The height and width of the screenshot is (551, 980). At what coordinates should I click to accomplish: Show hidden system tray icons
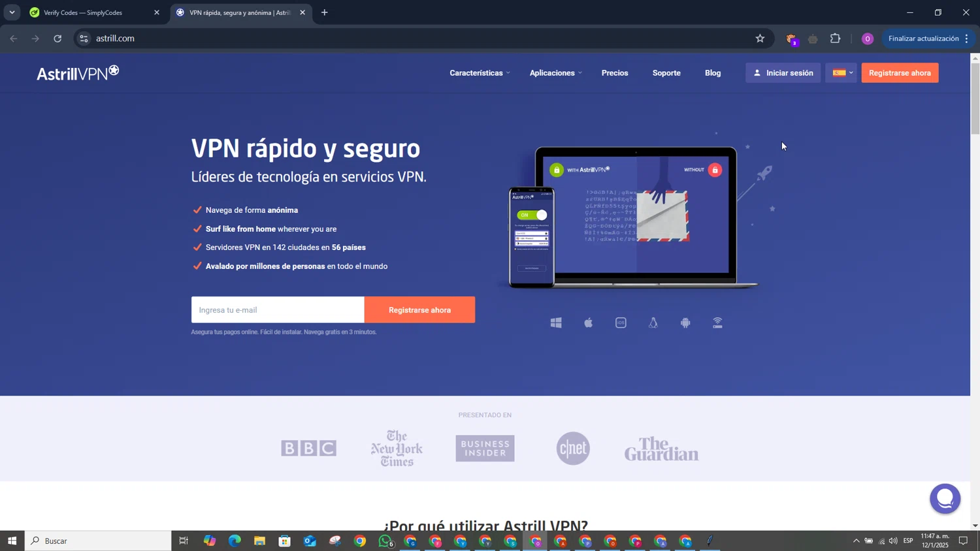[856, 541]
